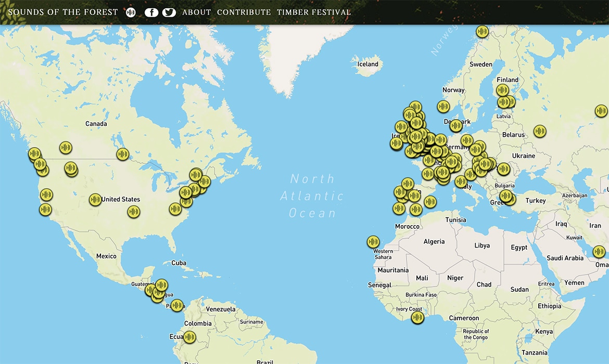Open the sound marker over Denmark
609x364 pixels.
pos(456,125)
